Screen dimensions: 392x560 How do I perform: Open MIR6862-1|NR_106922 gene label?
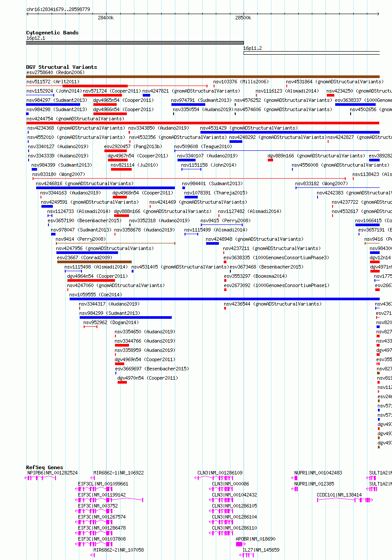point(118,473)
